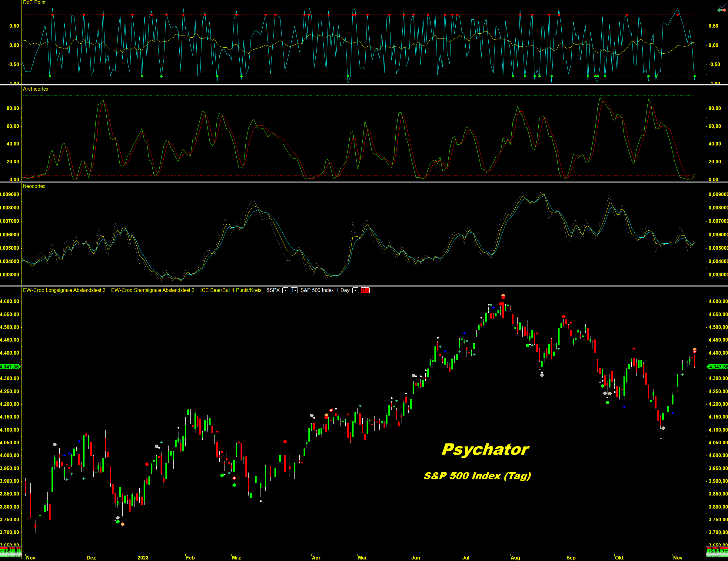The height and width of the screenshot is (561, 728).
Task: Click the green histogram icon at bottom-left corner
Action: pos(11,553)
